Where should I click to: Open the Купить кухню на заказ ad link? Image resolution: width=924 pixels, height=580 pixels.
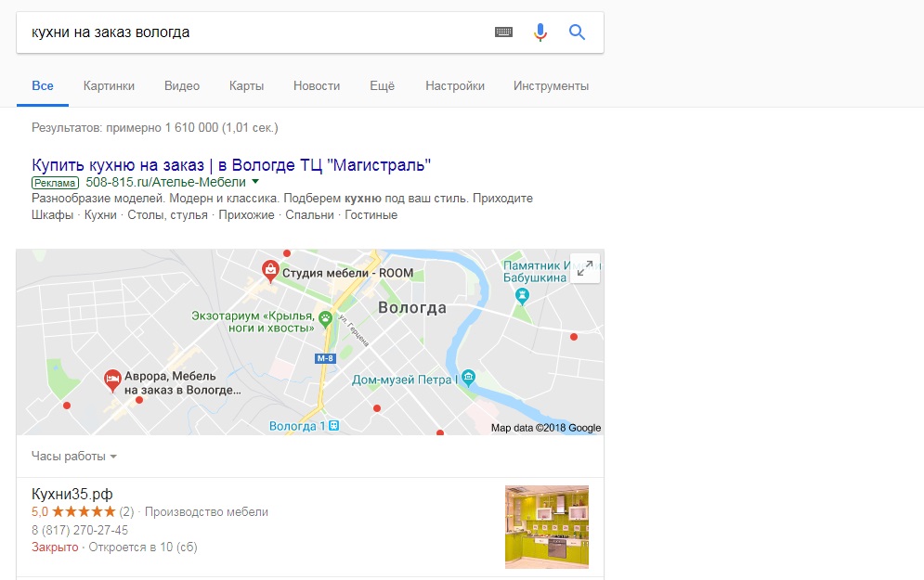coord(231,165)
